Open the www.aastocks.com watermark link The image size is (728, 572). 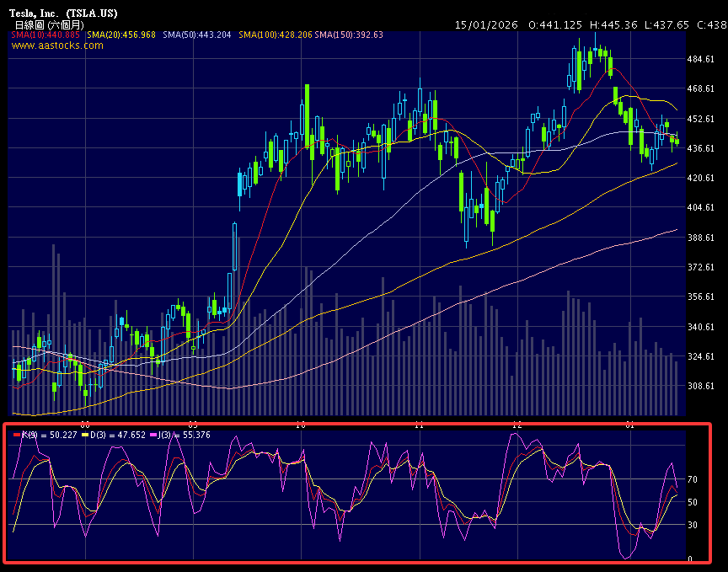[x=58, y=45]
